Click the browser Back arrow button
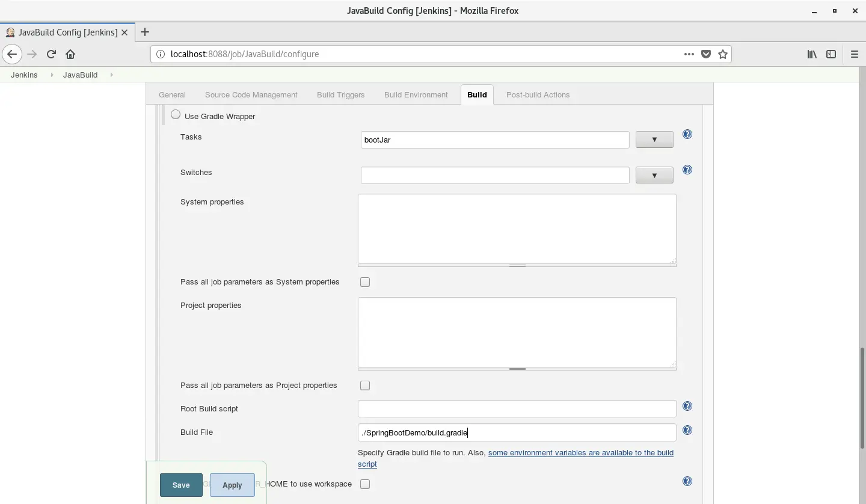 point(12,54)
